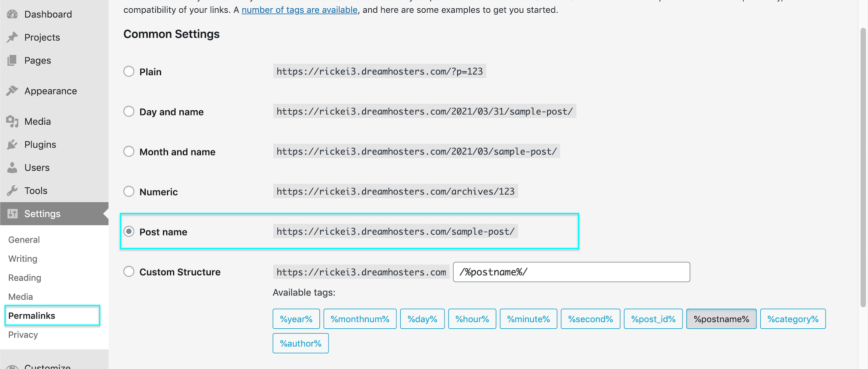Image resolution: width=868 pixels, height=369 pixels.
Task: Open Plugins using the plug icon
Action: (12, 144)
